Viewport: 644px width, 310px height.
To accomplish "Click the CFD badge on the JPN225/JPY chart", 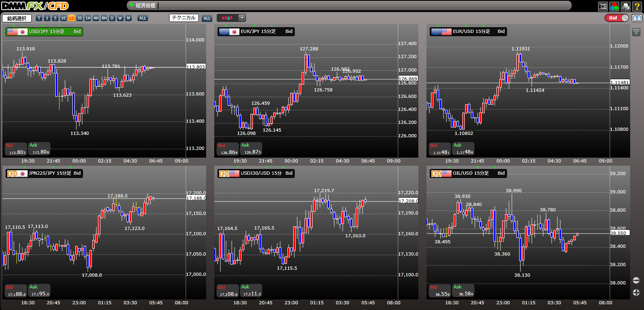I will tap(12, 173).
